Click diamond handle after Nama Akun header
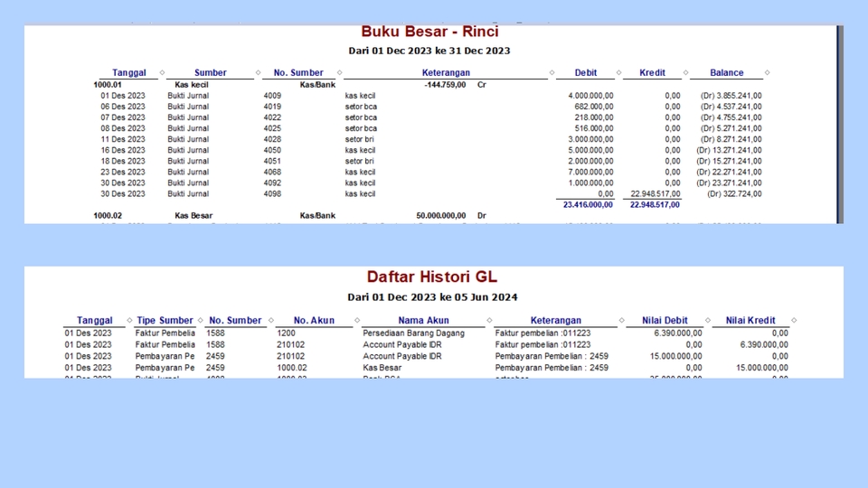 (x=489, y=320)
